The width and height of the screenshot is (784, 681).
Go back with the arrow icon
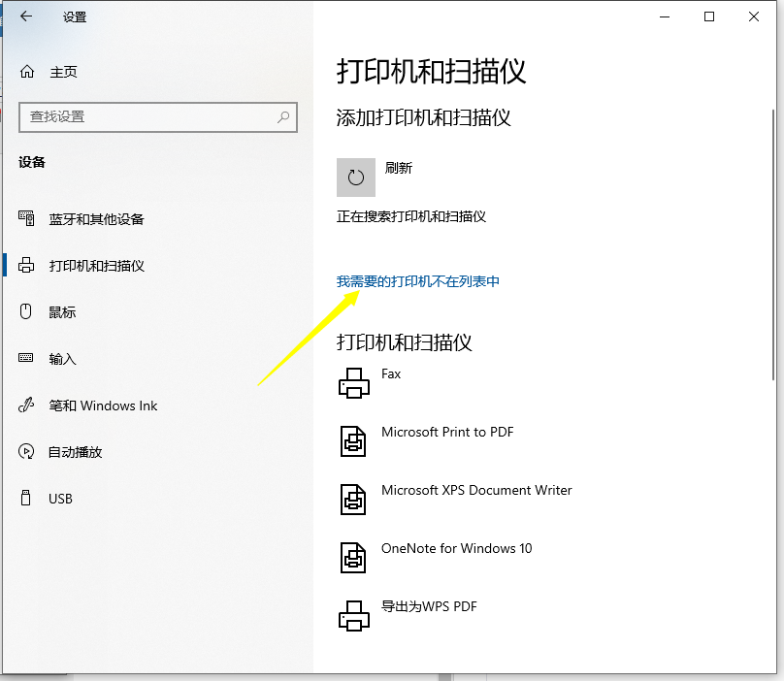pyautogui.click(x=26, y=16)
